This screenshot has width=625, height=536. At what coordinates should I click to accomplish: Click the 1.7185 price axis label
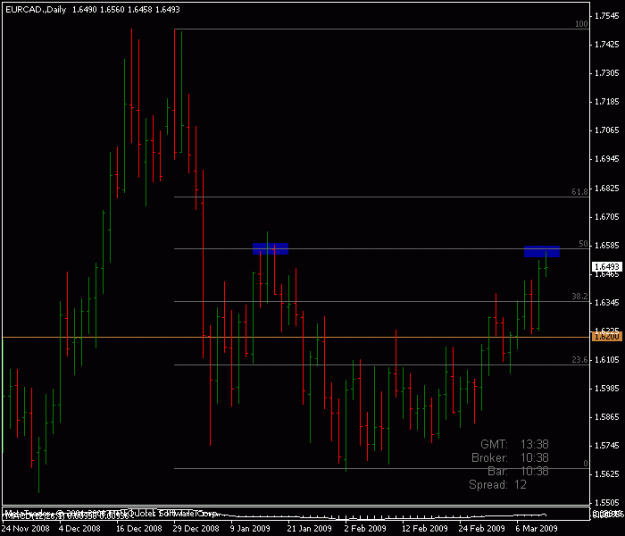coord(607,102)
